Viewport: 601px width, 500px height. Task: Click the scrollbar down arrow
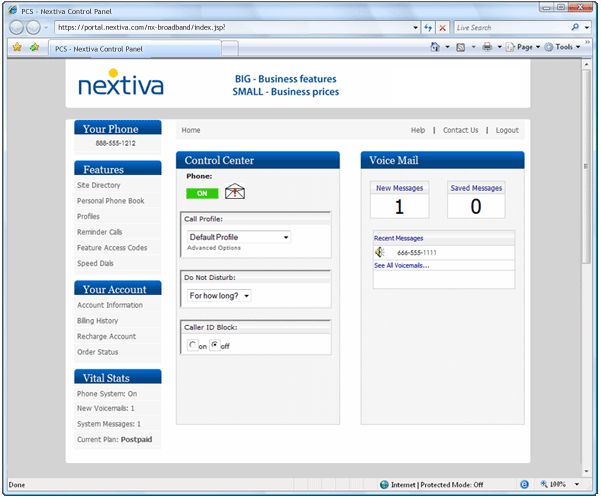tap(586, 471)
